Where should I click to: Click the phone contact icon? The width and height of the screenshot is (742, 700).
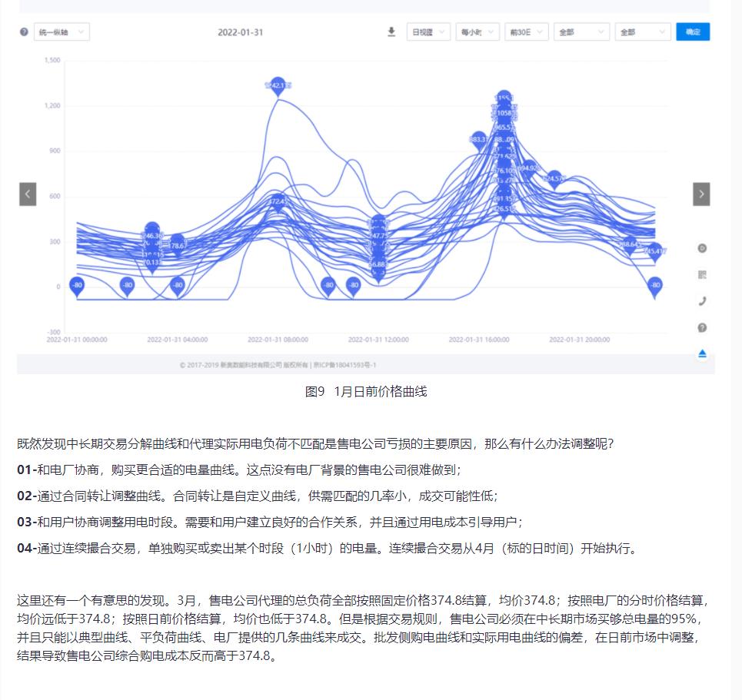click(702, 301)
